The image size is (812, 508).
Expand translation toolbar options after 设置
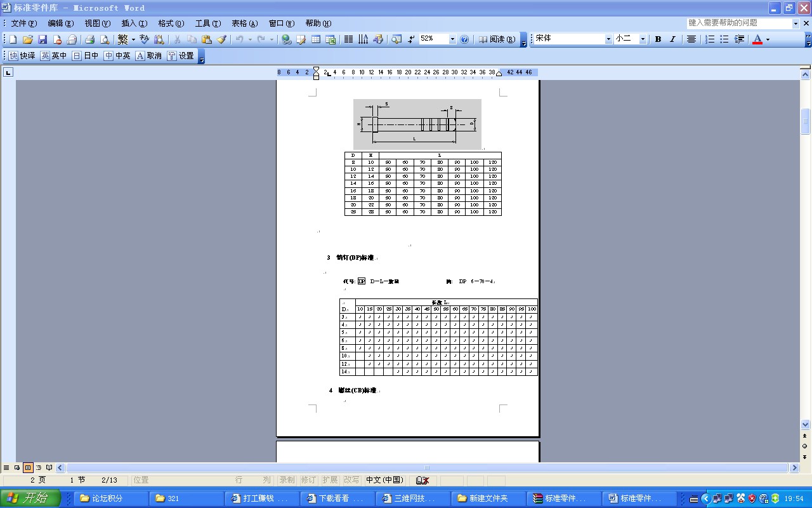[x=201, y=56]
